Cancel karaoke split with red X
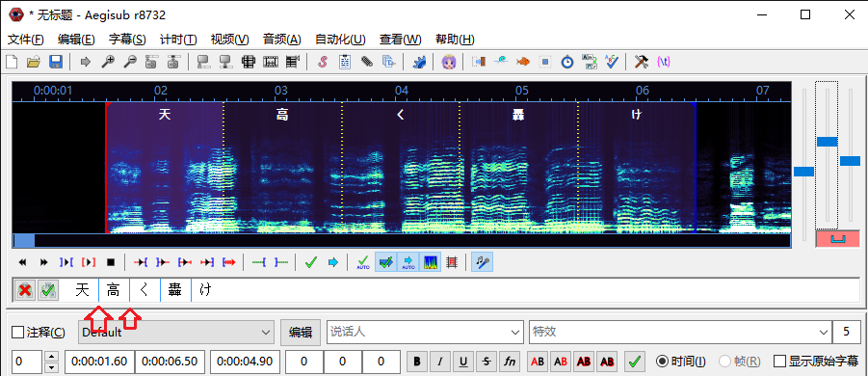Image resolution: width=868 pixels, height=376 pixels. 24,289
